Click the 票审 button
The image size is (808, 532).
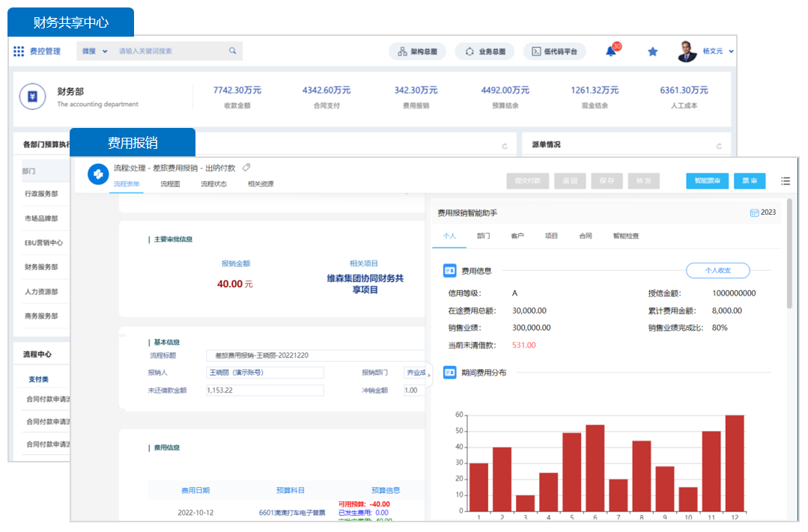[x=750, y=181]
